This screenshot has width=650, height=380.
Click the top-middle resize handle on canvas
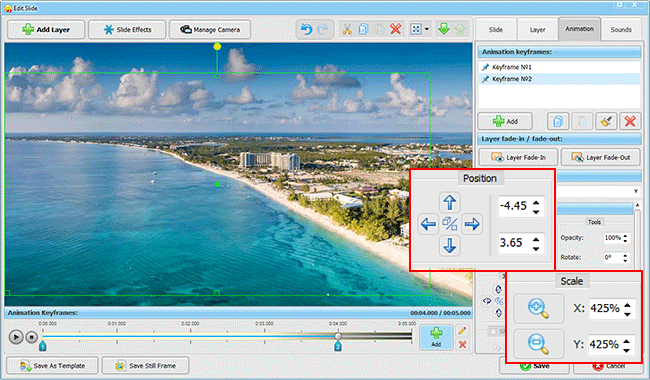pos(217,75)
